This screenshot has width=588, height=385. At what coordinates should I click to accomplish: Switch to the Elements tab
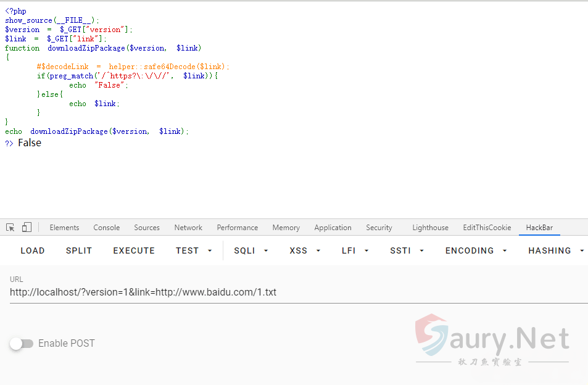pyautogui.click(x=64, y=228)
